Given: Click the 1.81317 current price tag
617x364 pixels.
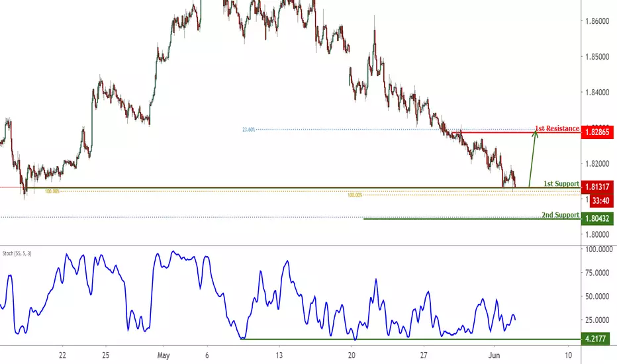Looking at the screenshot, I should point(597,187).
